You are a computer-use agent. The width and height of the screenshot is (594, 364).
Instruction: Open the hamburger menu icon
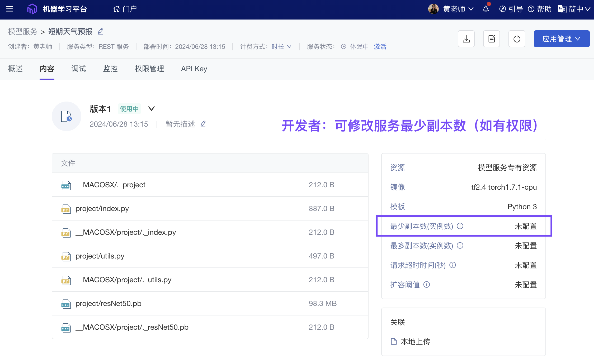point(10,9)
